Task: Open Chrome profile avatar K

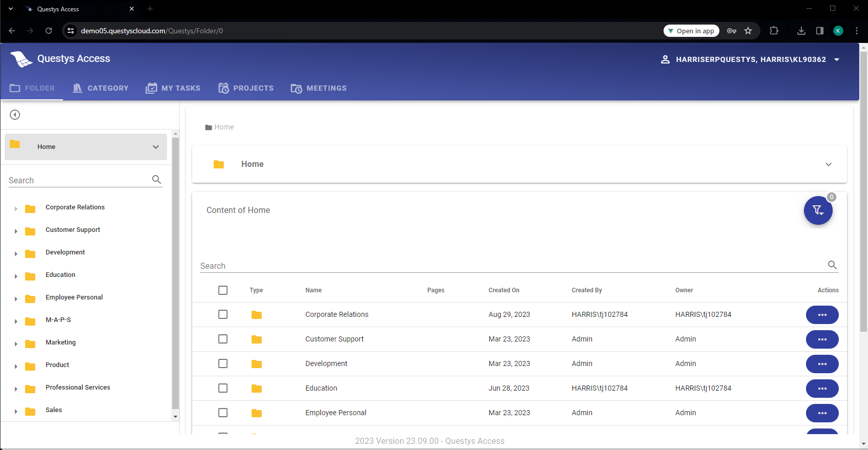Action: (838, 31)
